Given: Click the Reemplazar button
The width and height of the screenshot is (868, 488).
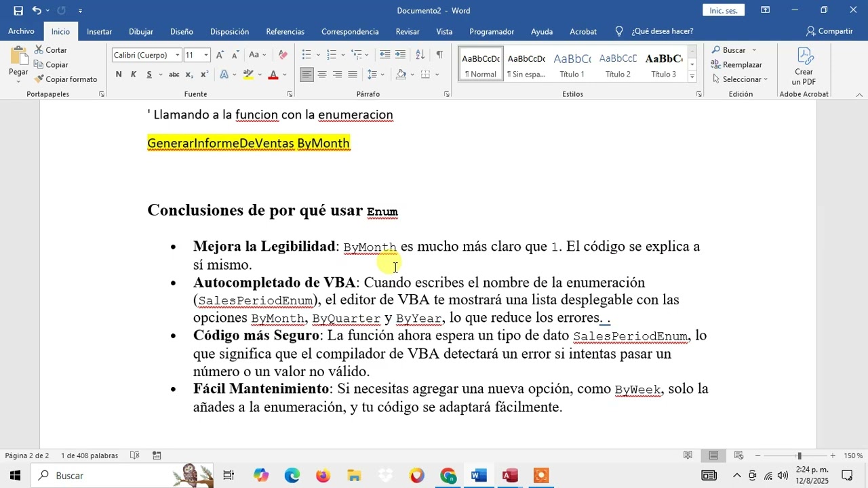Looking at the screenshot, I should pyautogui.click(x=736, y=64).
